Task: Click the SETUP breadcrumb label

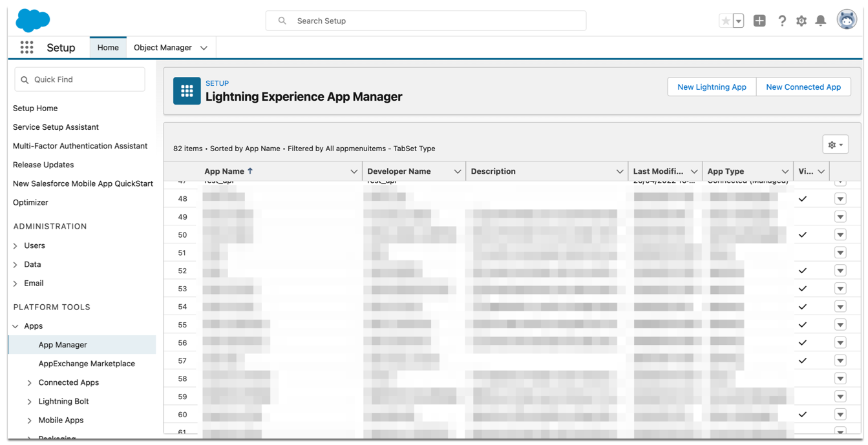Action: 217,83
